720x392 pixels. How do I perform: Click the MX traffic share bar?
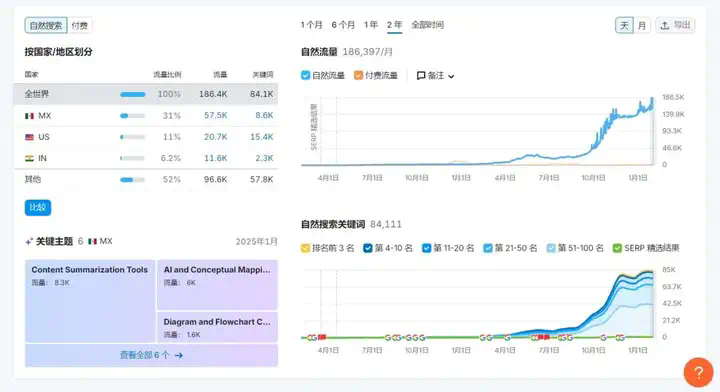[x=133, y=116]
